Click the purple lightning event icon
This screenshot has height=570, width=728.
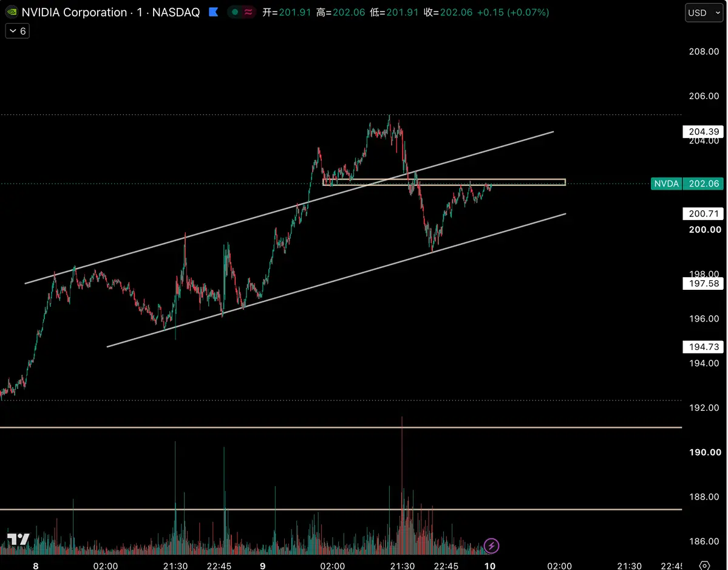pos(491,546)
